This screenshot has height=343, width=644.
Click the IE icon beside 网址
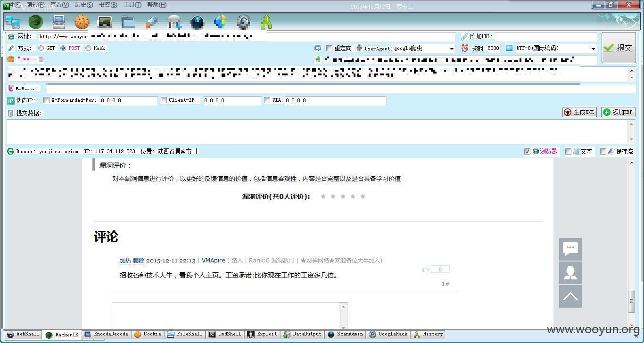point(11,36)
